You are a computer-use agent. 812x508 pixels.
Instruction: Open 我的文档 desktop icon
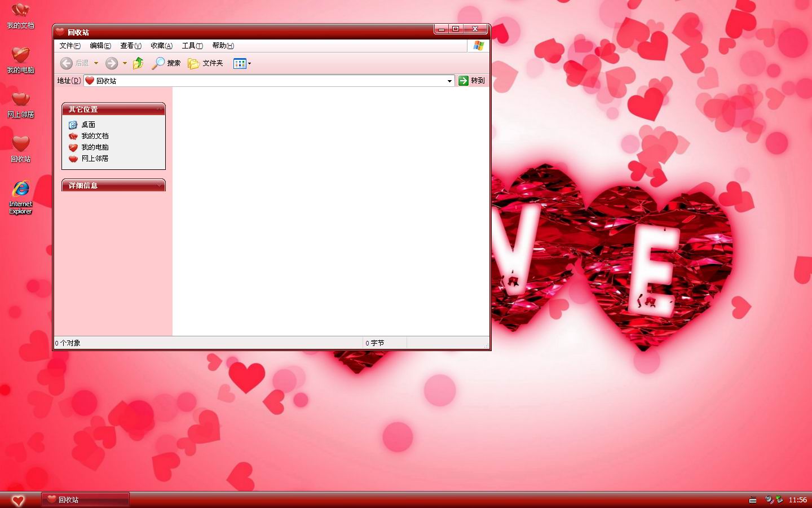click(x=20, y=16)
